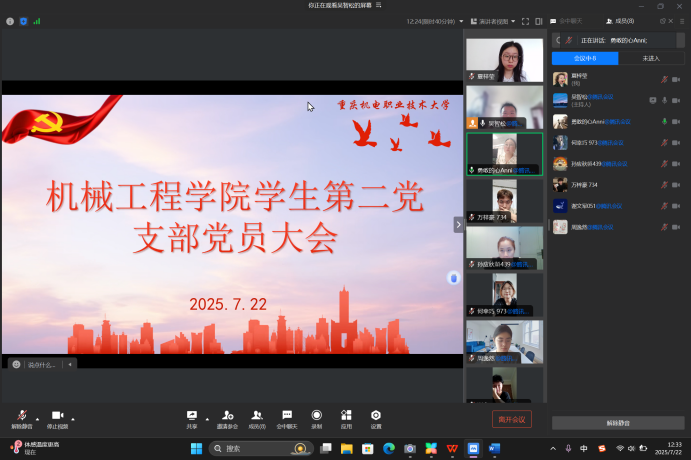Toggle microphone for member 051

pyautogui.click(x=664, y=206)
